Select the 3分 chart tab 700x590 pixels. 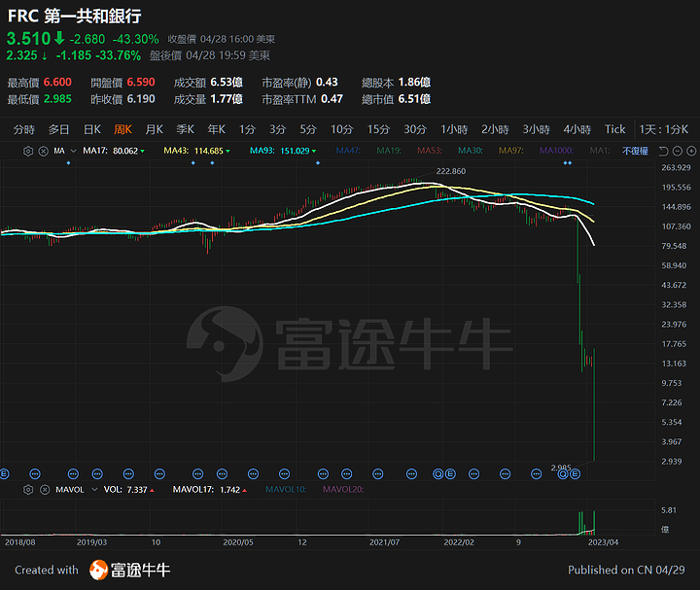point(277,129)
